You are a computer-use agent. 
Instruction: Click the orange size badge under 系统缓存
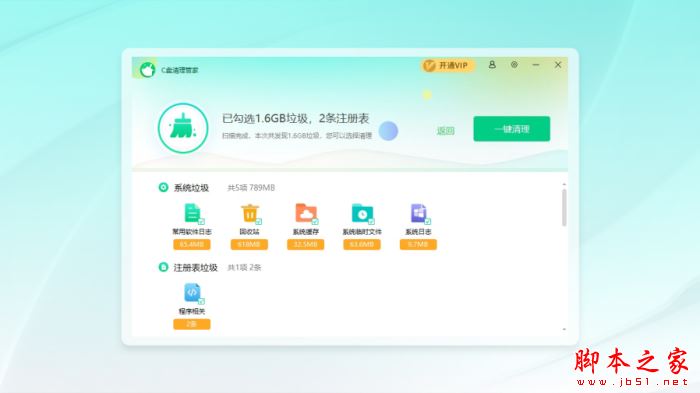point(306,244)
